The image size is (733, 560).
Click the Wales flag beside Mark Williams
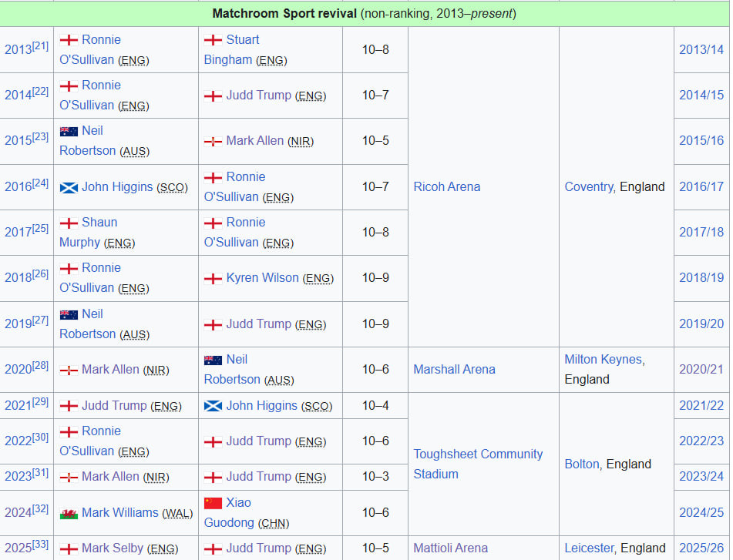69,513
